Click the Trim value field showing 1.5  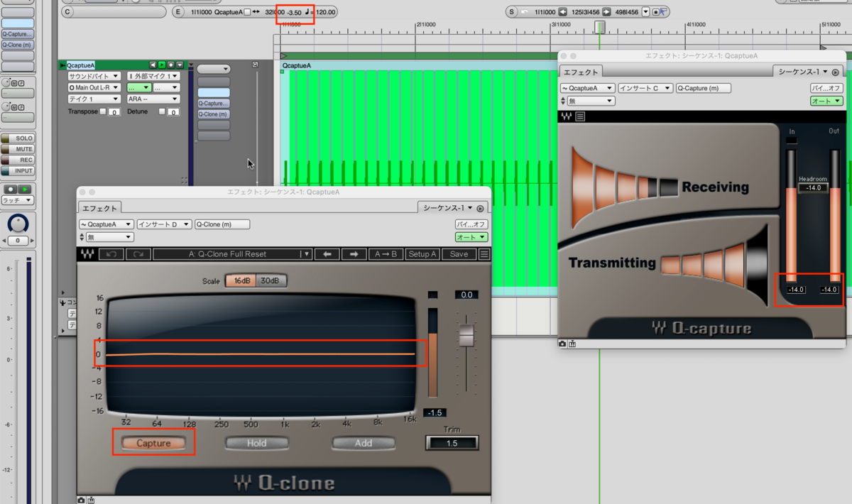coord(452,443)
